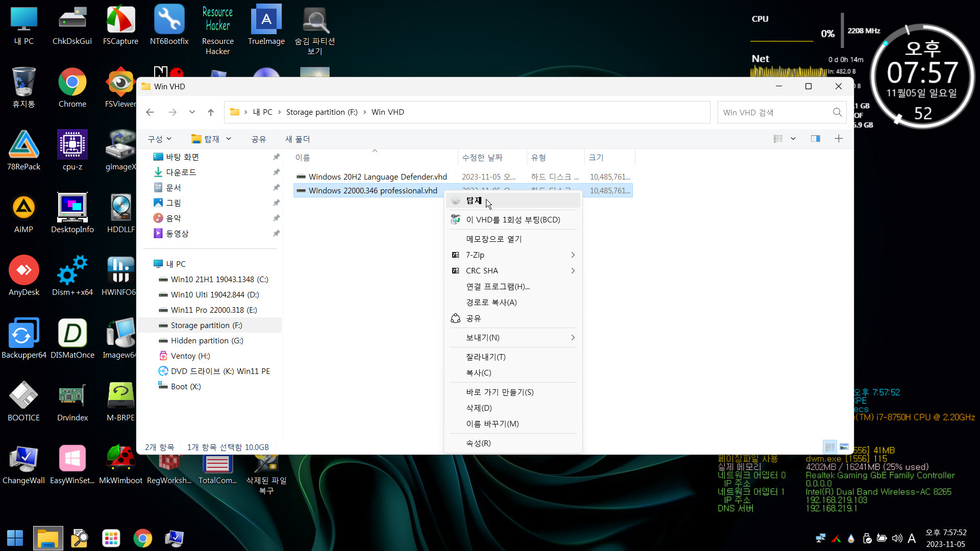Click chevron after 내 PC in address bar
980x551 pixels.
tap(280, 112)
